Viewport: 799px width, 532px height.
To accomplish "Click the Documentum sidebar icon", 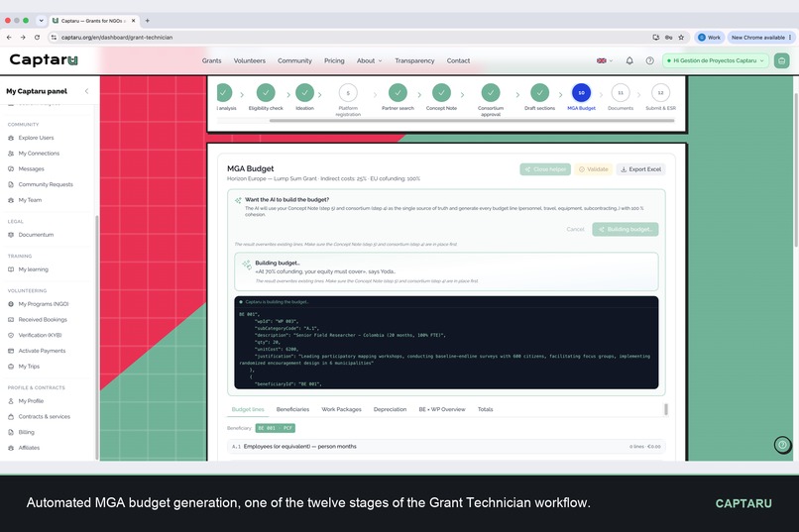I will tap(11, 235).
